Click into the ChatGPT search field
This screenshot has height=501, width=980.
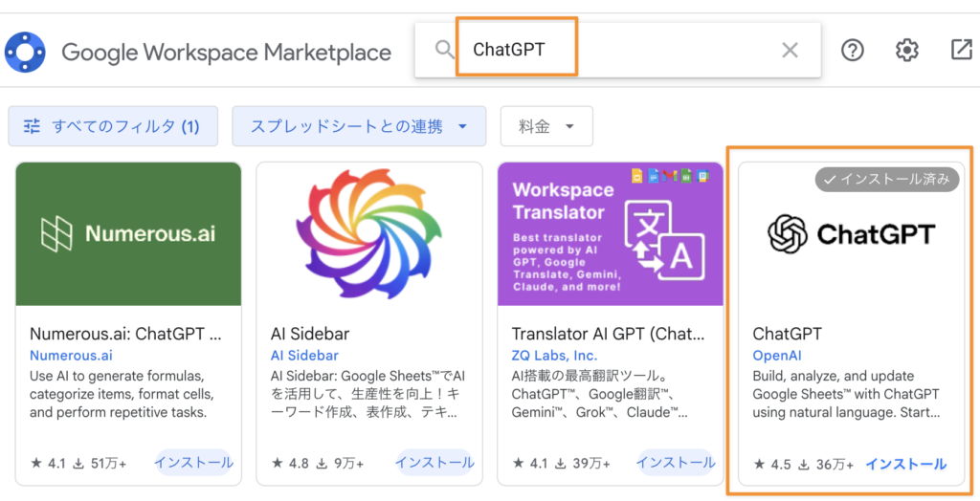pos(616,50)
